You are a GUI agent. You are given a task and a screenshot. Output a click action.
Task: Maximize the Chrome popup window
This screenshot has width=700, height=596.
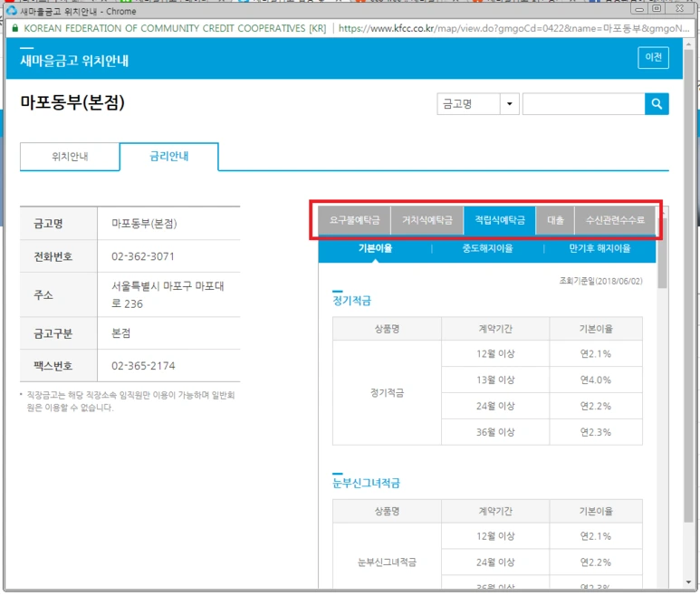(x=657, y=8)
